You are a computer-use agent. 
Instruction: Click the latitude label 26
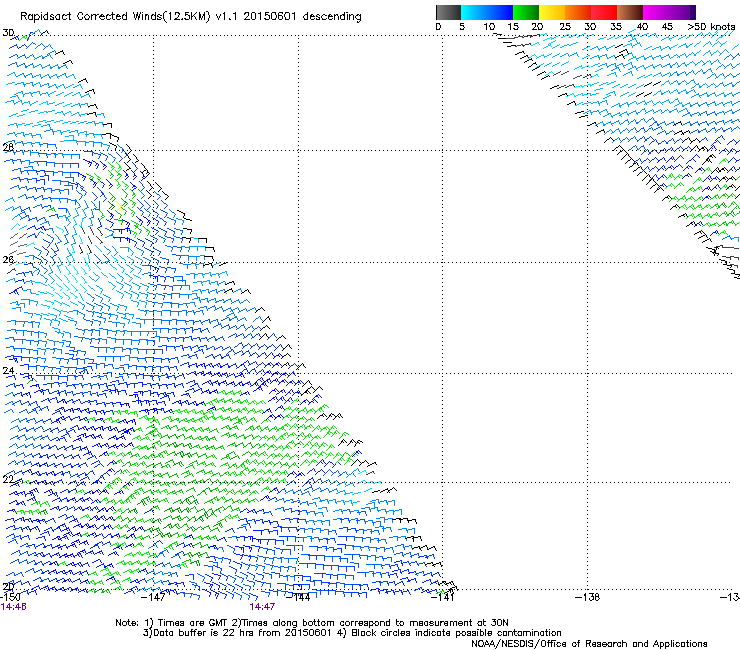point(8,259)
